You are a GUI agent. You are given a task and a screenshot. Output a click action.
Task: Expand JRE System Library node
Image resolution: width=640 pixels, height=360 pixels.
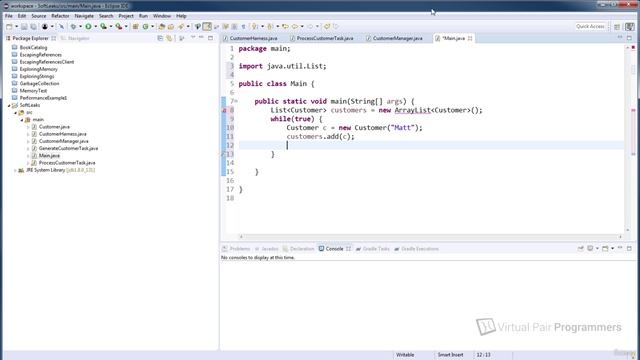coord(16,170)
